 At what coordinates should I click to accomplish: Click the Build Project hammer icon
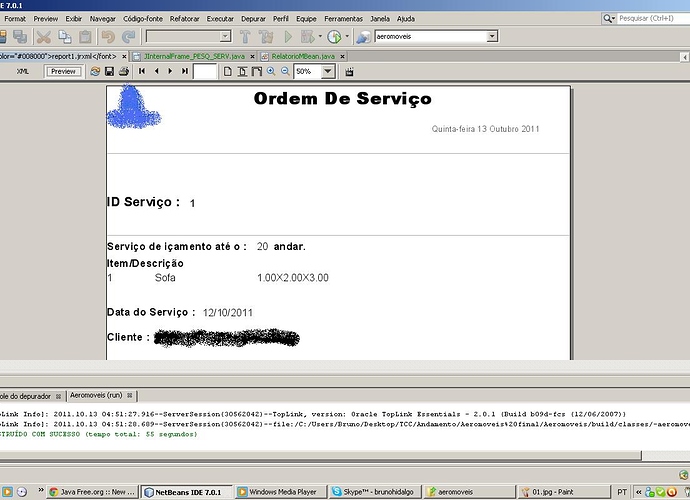(x=245, y=37)
